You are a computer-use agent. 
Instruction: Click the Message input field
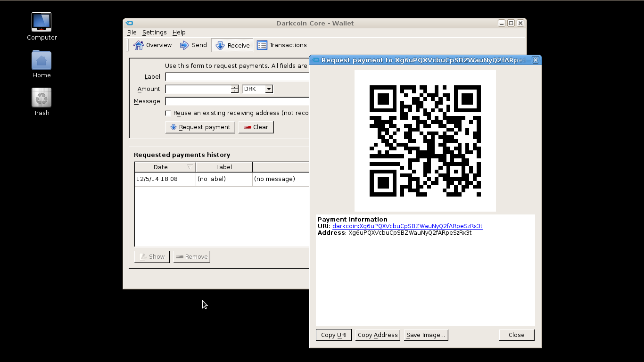click(x=237, y=101)
